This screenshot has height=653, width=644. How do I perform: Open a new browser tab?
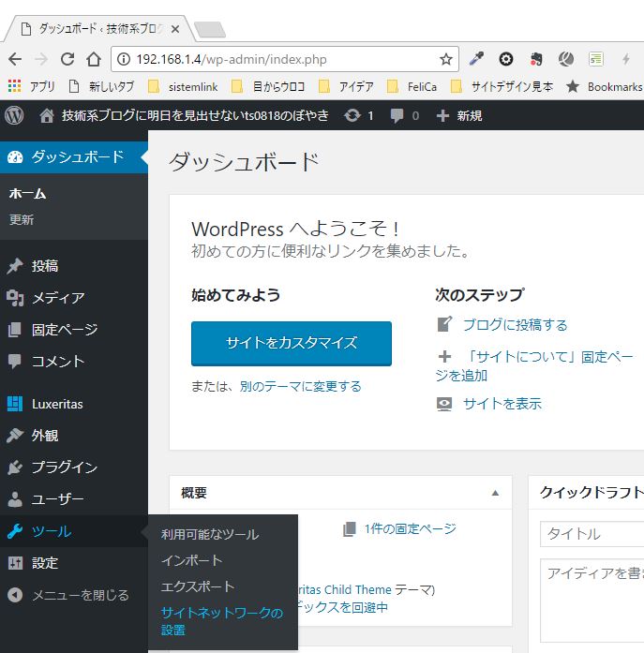pyautogui.click(x=210, y=30)
